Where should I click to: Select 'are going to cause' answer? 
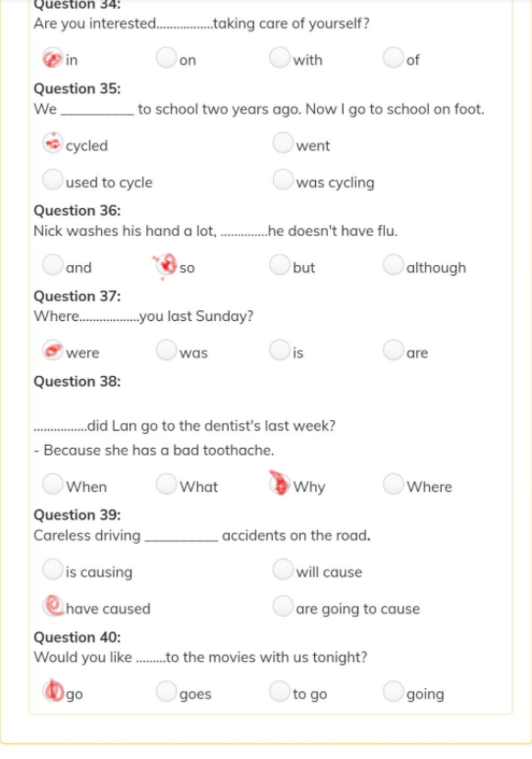coord(283,606)
